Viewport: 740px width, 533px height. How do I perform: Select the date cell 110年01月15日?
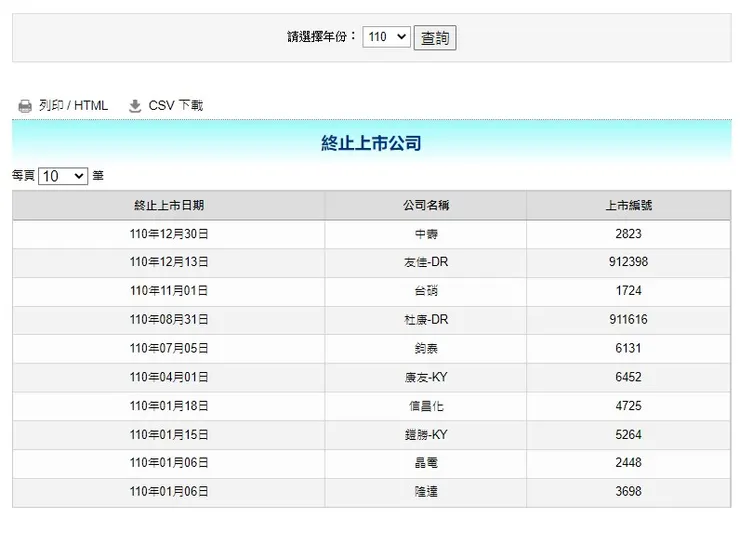point(169,435)
